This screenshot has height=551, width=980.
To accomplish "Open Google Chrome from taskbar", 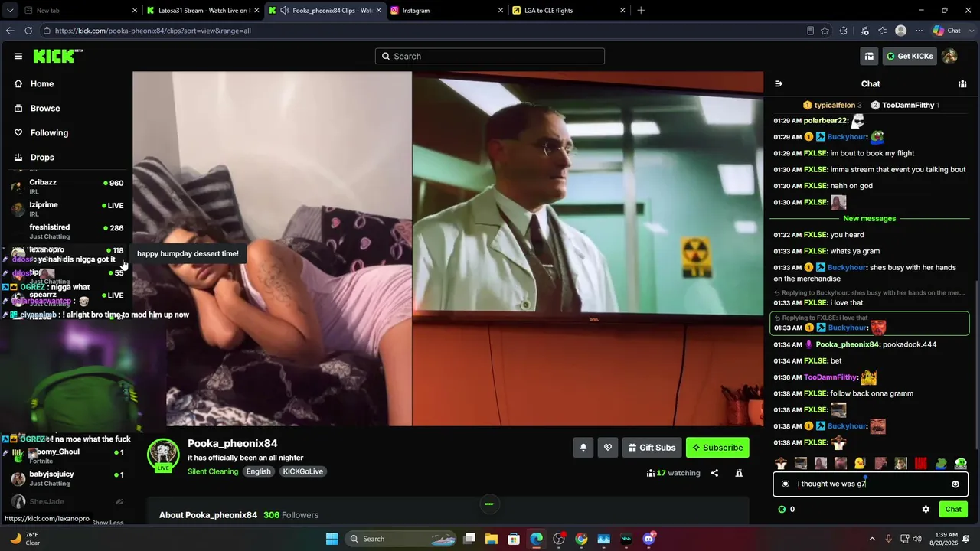I will click(x=581, y=539).
